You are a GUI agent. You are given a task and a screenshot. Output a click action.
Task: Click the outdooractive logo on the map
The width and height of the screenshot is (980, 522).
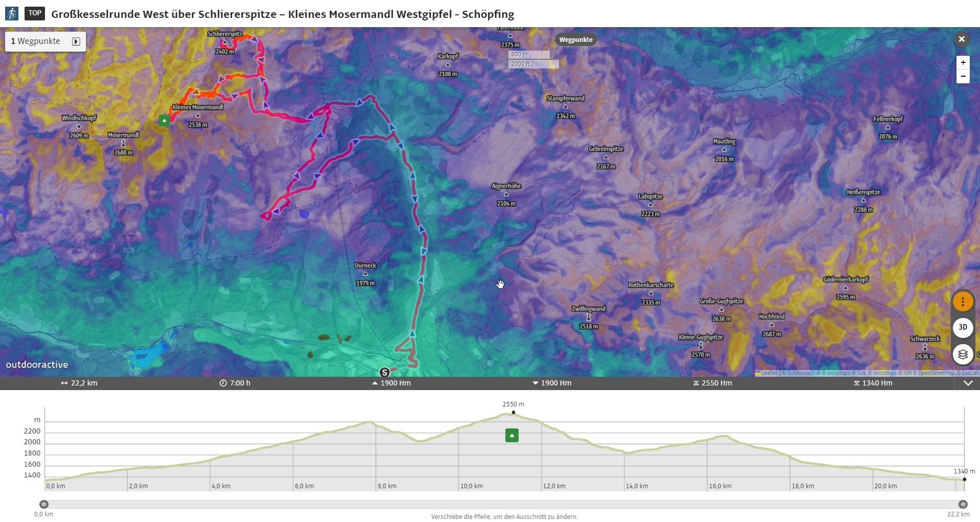point(37,365)
